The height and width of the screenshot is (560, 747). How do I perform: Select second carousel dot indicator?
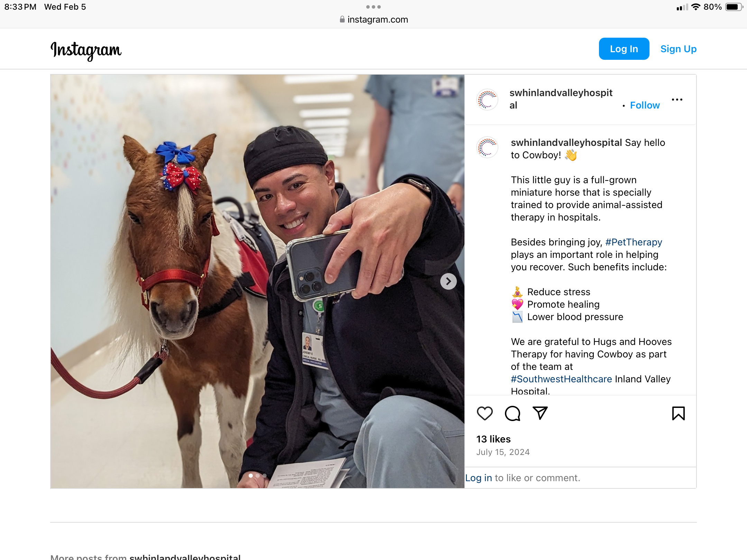(257, 476)
